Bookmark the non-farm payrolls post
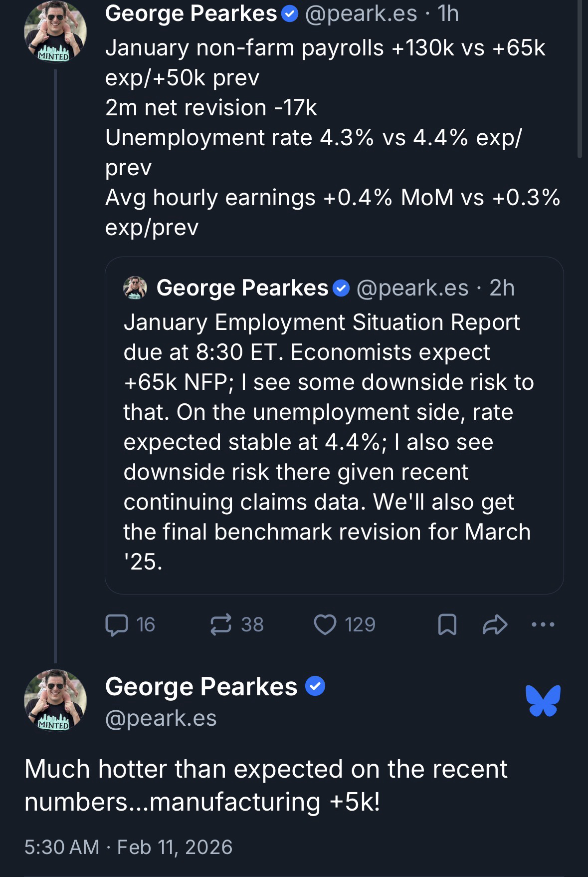Viewport: 588px width, 877px height. pyautogui.click(x=447, y=624)
